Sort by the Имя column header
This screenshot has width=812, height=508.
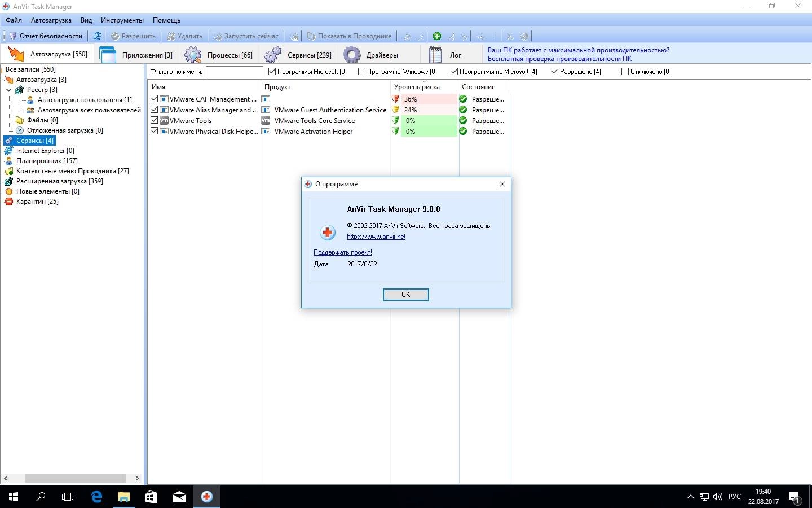(x=204, y=87)
